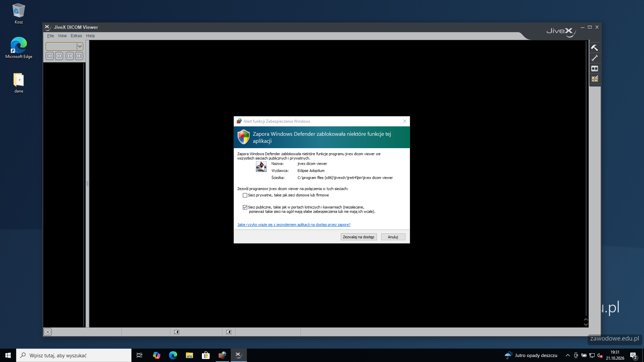Show hidden system tray icons
Viewport: 644px width, 362px height.
(568, 355)
